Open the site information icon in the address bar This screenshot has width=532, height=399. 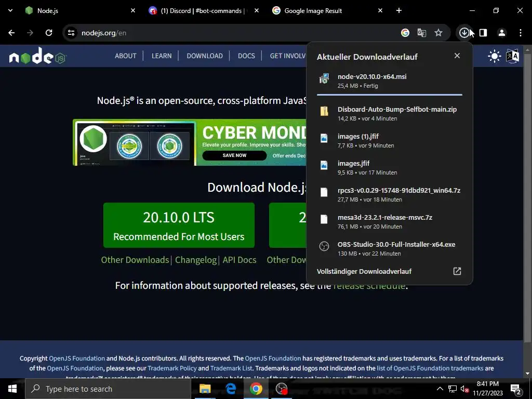point(71,33)
